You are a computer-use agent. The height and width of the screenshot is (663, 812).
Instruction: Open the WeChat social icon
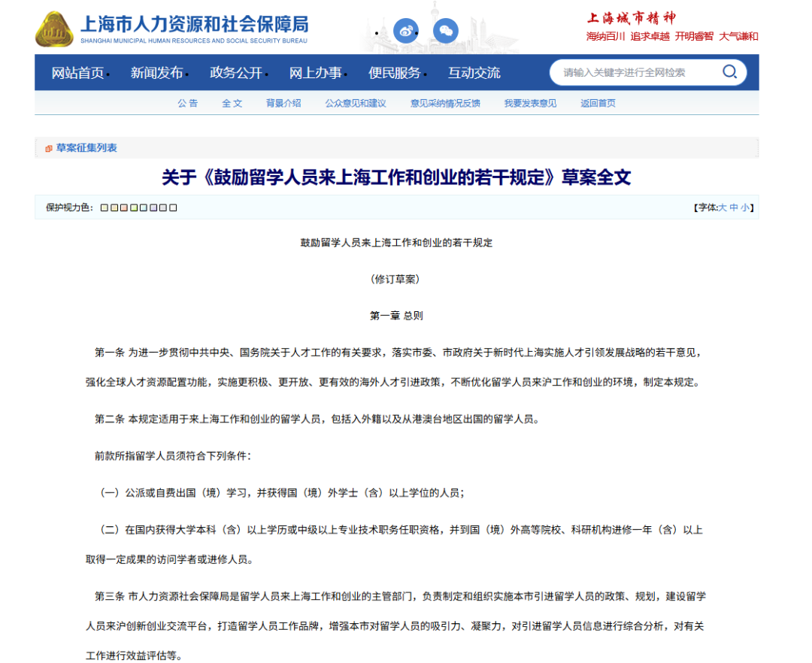click(446, 30)
